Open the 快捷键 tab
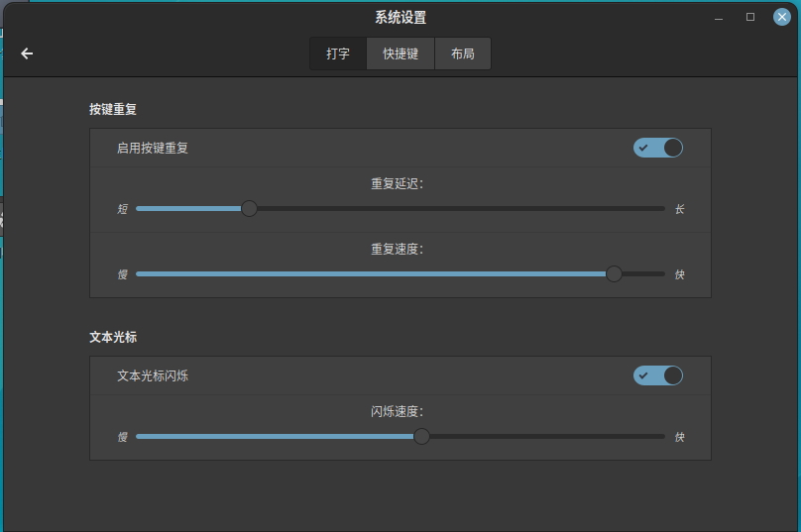The width and height of the screenshot is (801, 532). coord(400,53)
